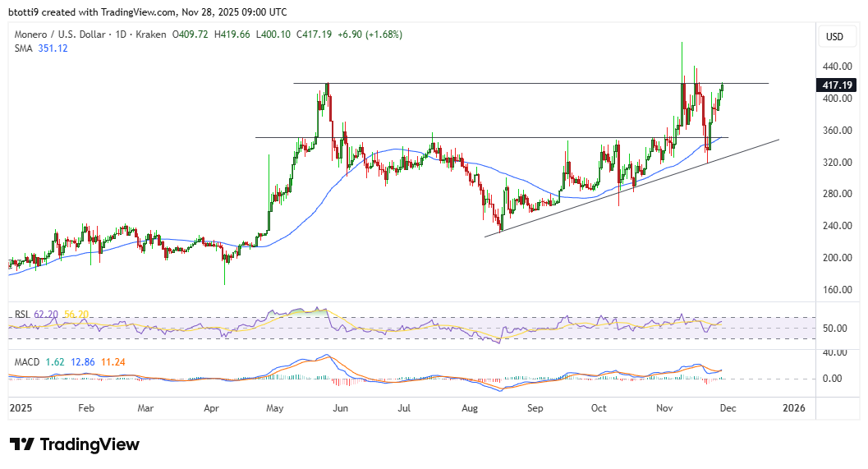
Task: Click the Jul time axis label
Action: click(x=404, y=408)
